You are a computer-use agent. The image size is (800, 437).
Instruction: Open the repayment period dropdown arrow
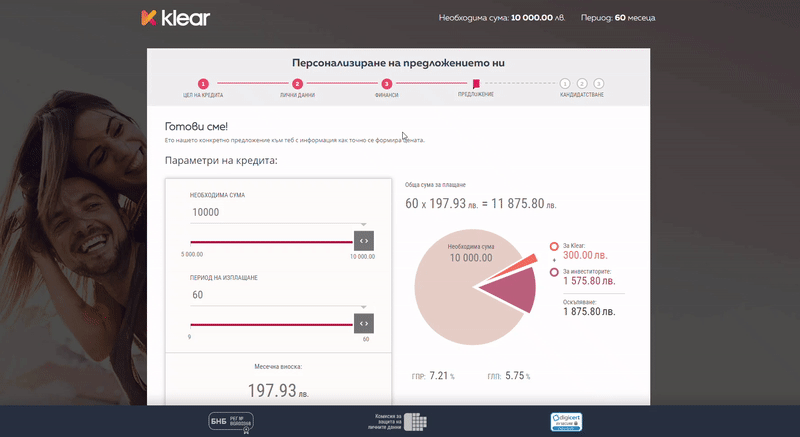(364, 308)
